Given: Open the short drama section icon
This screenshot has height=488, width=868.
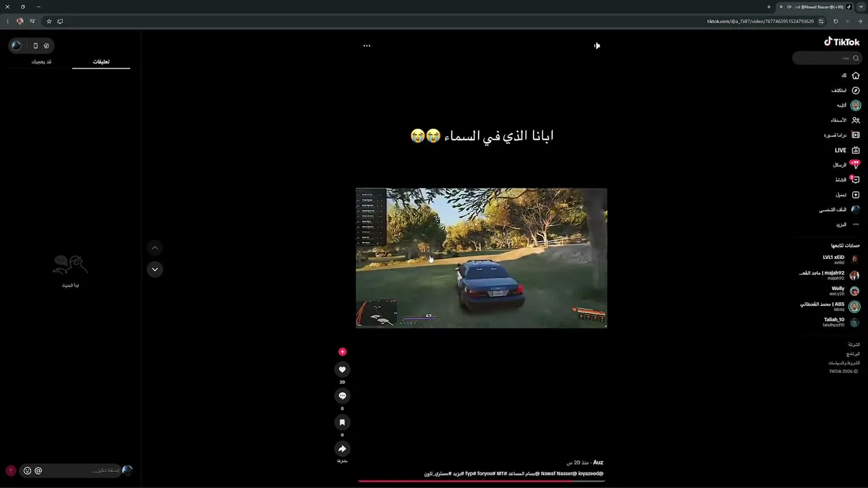Looking at the screenshot, I should point(856,135).
